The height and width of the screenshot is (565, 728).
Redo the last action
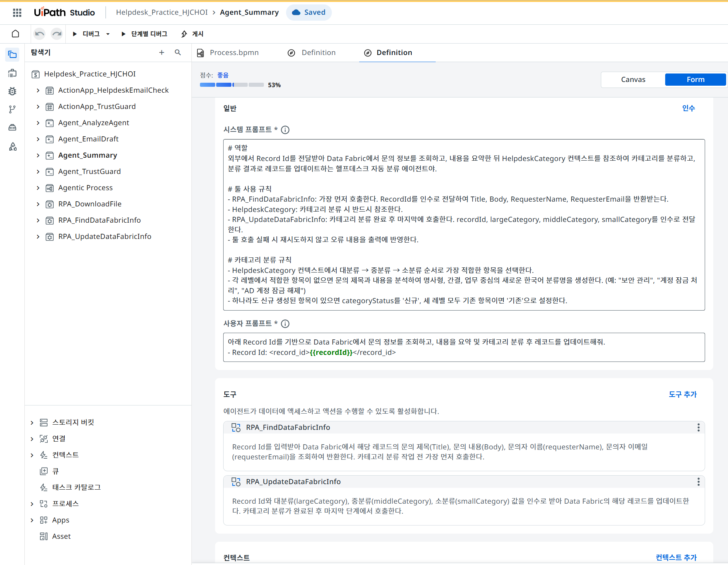(57, 34)
